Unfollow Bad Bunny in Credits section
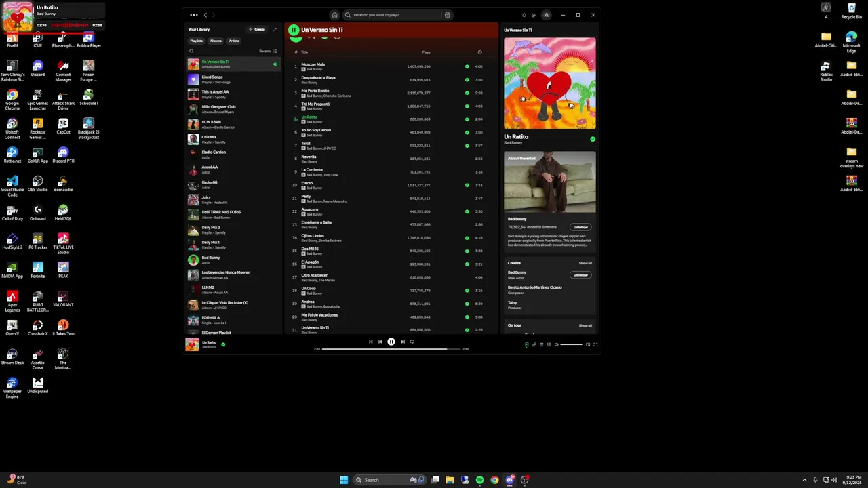 point(580,275)
